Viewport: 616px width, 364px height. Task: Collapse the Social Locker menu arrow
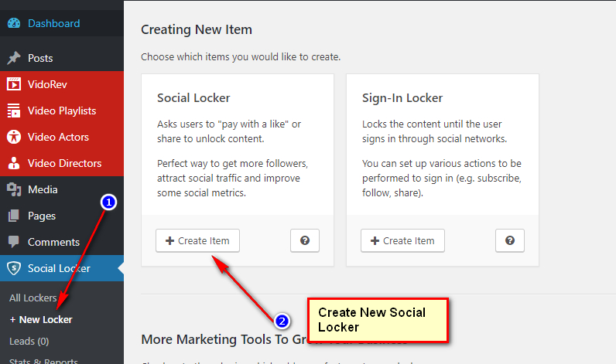click(120, 268)
